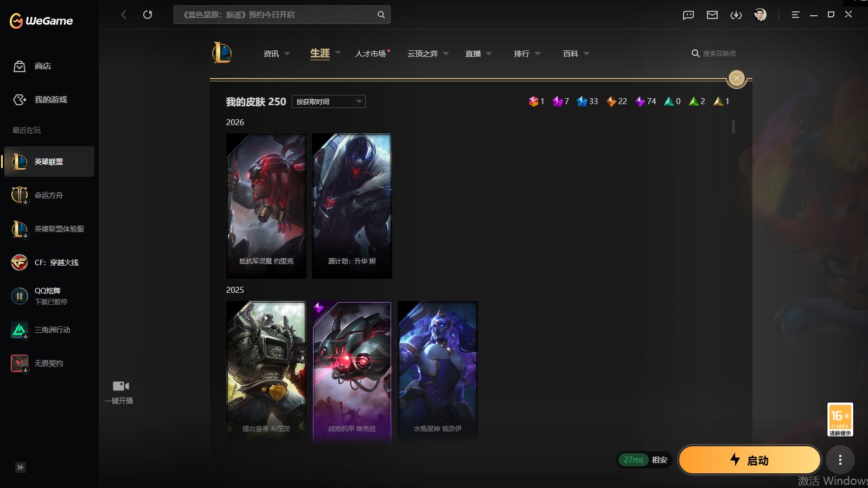Expand the 生涯 dropdown arrow
Viewport: 868px width, 488px height.
point(338,53)
